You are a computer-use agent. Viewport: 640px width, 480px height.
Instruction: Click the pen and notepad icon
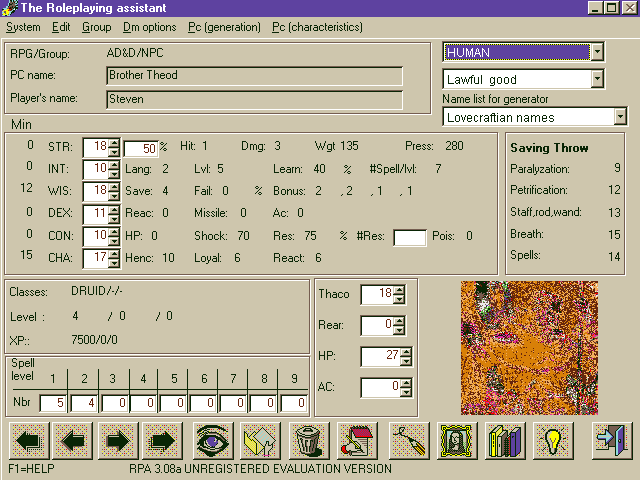(x=355, y=441)
